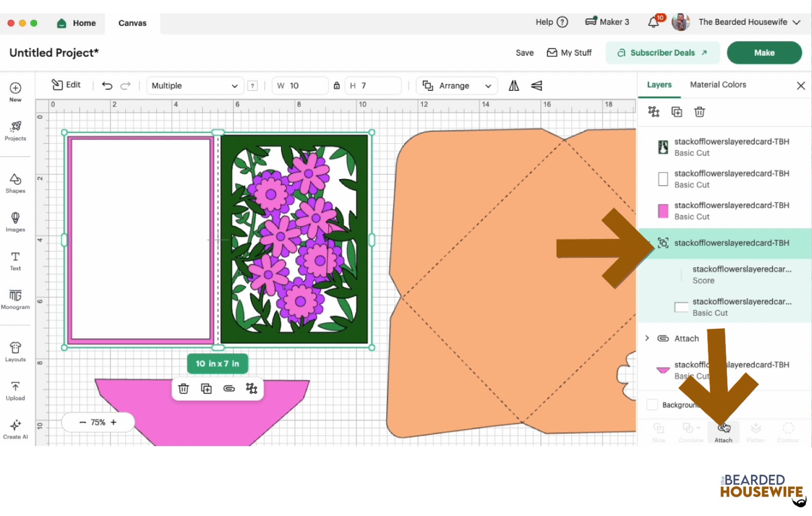
Task: Toggle the Background layer checkbox
Action: tap(652, 404)
